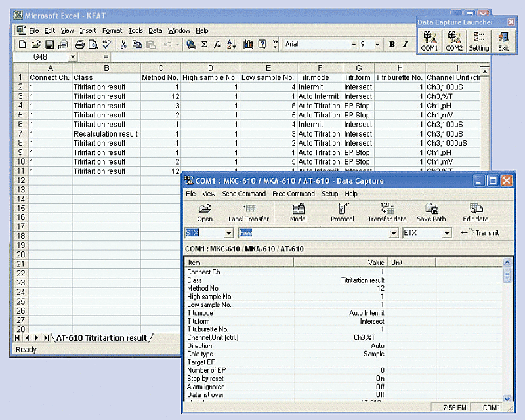Click the Data Capture list's vertical scrollbar

coord(507,328)
